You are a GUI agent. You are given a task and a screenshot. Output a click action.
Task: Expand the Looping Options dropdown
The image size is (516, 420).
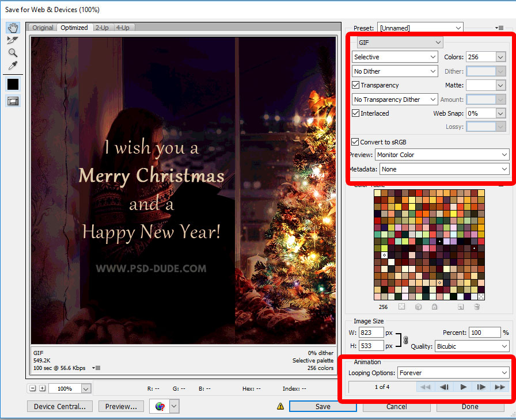coord(453,373)
